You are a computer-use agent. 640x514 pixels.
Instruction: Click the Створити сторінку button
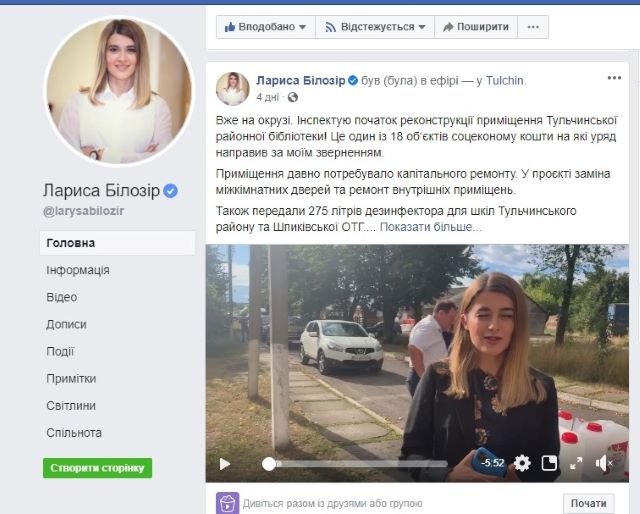point(98,468)
